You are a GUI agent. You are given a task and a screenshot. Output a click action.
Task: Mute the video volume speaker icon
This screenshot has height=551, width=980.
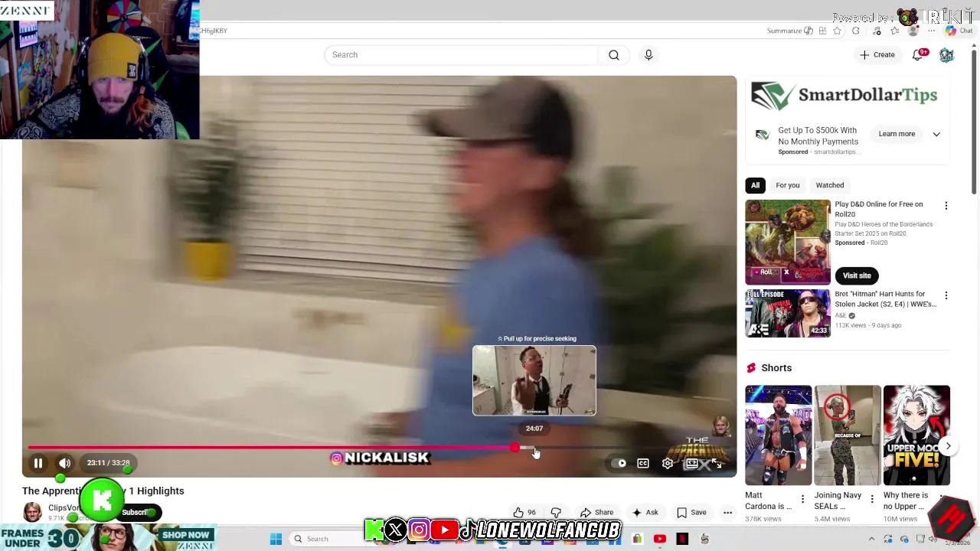[65, 463]
